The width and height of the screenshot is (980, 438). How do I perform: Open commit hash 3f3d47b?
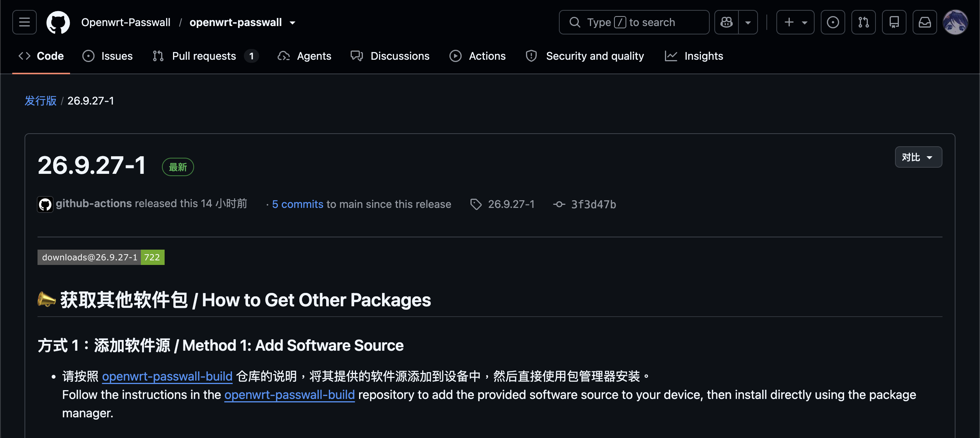594,204
